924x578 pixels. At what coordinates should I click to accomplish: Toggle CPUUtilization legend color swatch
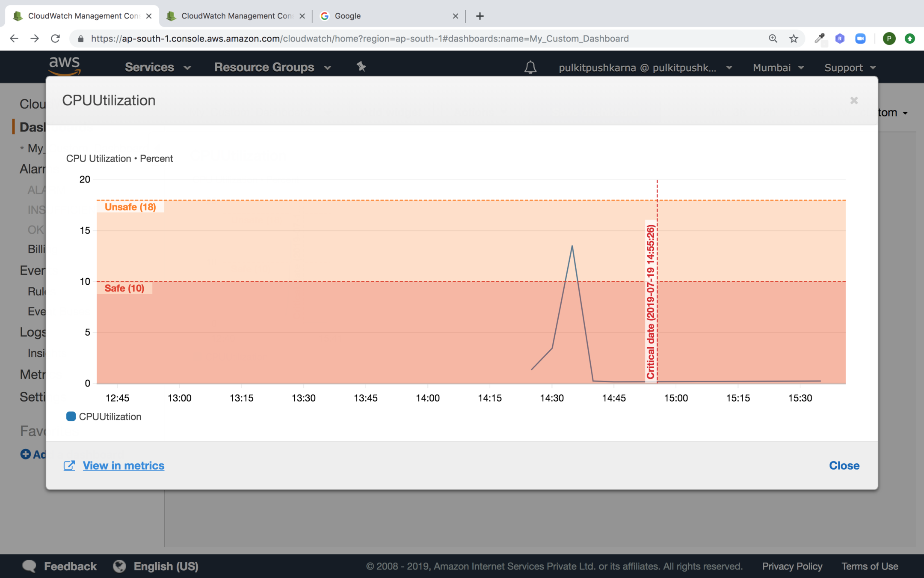[x=71, y=417]
